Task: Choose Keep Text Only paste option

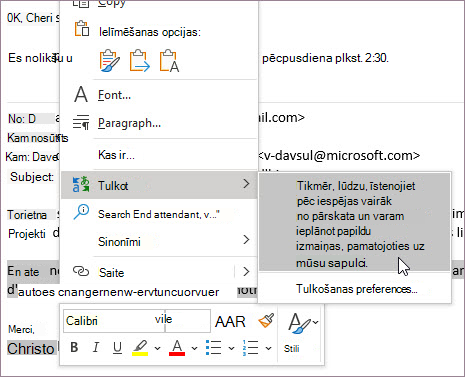Action: 169,61
